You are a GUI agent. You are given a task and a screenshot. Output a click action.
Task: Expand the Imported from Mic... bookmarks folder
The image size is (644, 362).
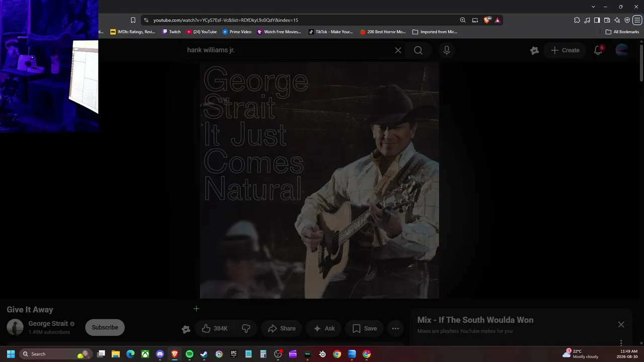(x=435, y=32)
